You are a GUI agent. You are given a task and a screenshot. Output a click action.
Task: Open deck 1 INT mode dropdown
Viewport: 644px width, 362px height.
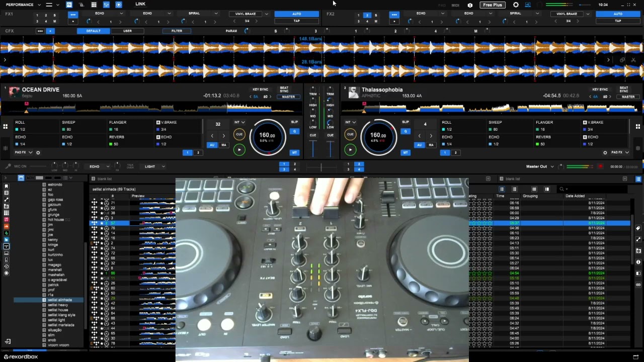pyautogui.click(x=239, y=122)
